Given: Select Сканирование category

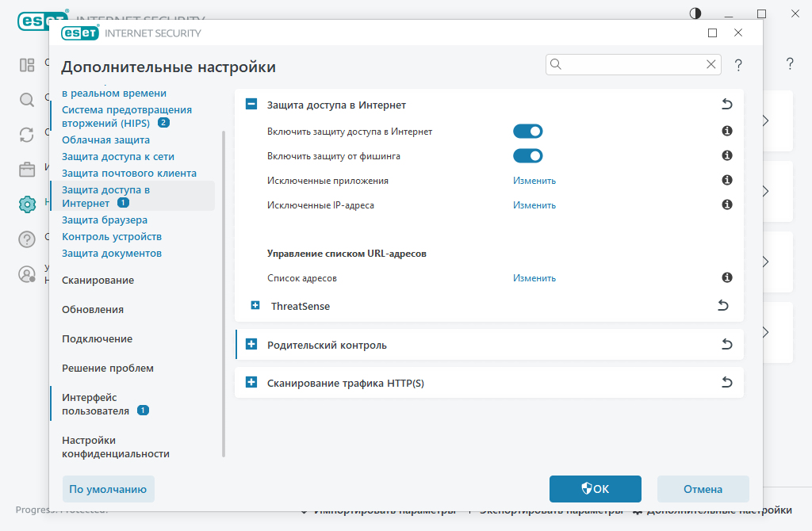Looking at the screenshot, I should 98,280.
